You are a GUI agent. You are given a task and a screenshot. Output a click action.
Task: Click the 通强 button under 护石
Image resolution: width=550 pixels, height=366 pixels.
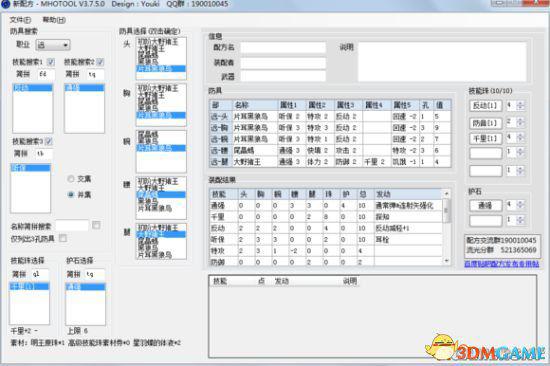[x=485, y=205]
